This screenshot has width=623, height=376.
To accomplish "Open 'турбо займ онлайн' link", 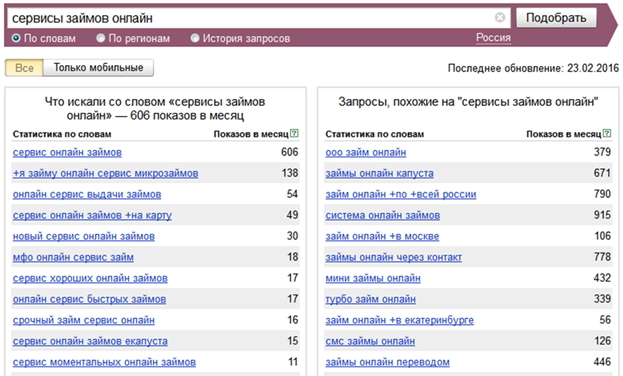I will click(370, 299).
